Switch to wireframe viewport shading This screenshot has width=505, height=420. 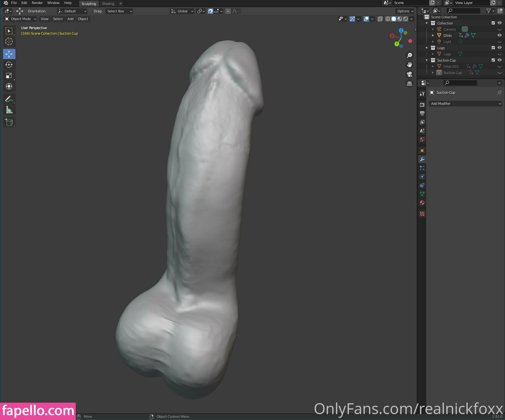[388, 19]
